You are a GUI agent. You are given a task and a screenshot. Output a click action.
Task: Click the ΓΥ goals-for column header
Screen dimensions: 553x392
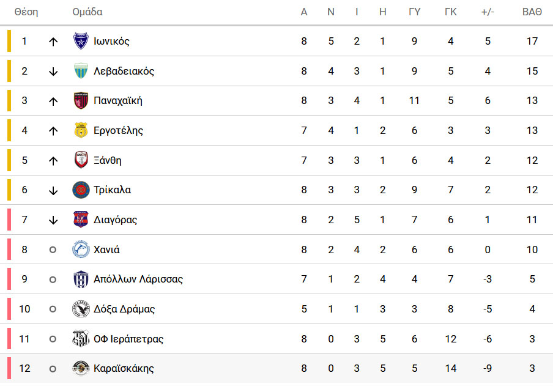(414, 12)
